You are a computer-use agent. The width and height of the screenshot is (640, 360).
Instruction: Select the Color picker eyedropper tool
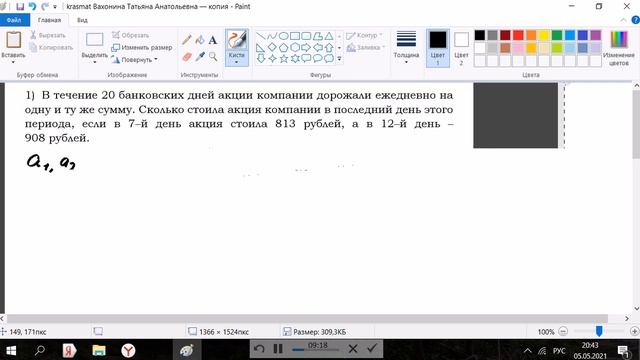pyautogui.click(x=200, y=56)
